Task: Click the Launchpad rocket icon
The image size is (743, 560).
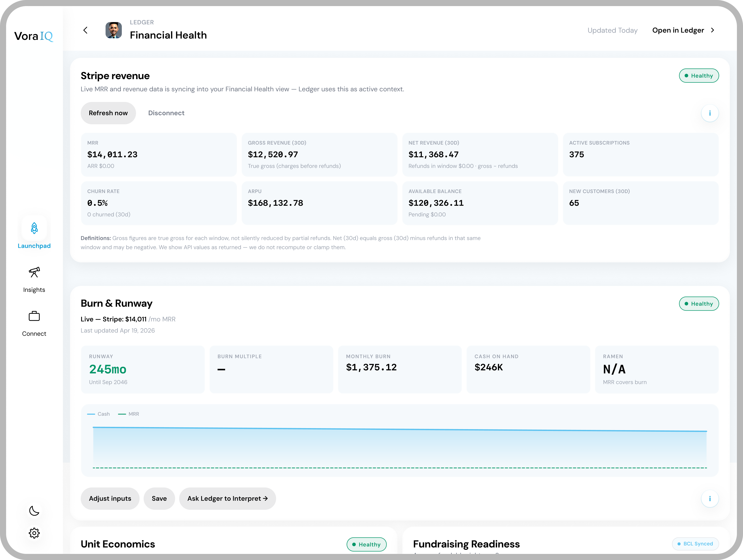Action: tap(34, 228)
